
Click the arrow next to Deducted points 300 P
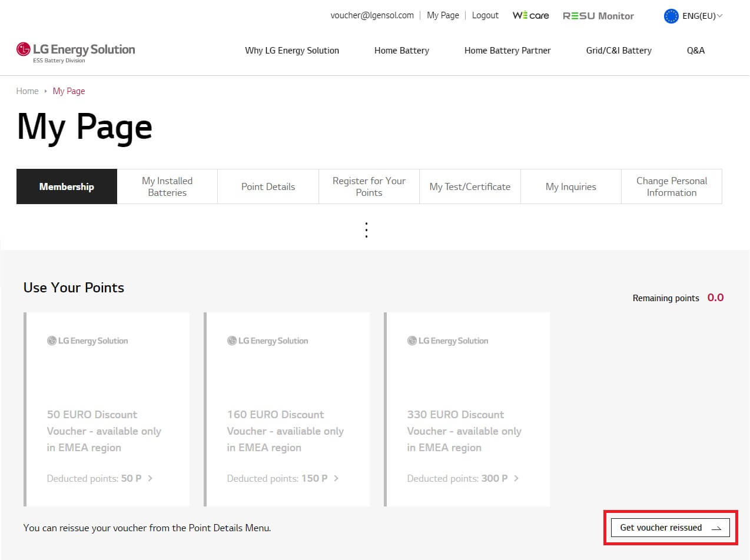pyautogui.click(x=516, y=478)
